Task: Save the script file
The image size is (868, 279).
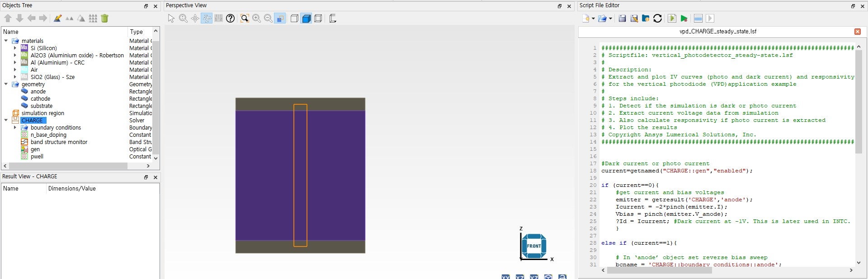Action: click(x=622, y=18)
